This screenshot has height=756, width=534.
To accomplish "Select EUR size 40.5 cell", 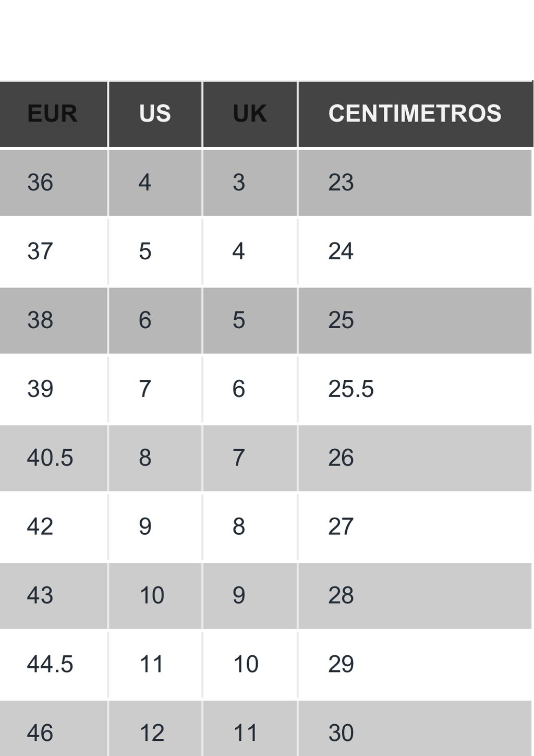I will pos(53,458).
